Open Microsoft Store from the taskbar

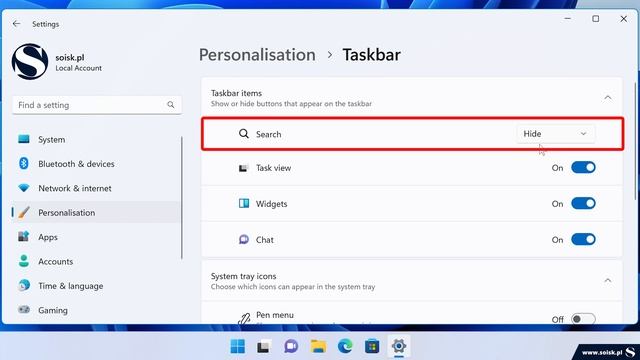[x=372, y=347]
